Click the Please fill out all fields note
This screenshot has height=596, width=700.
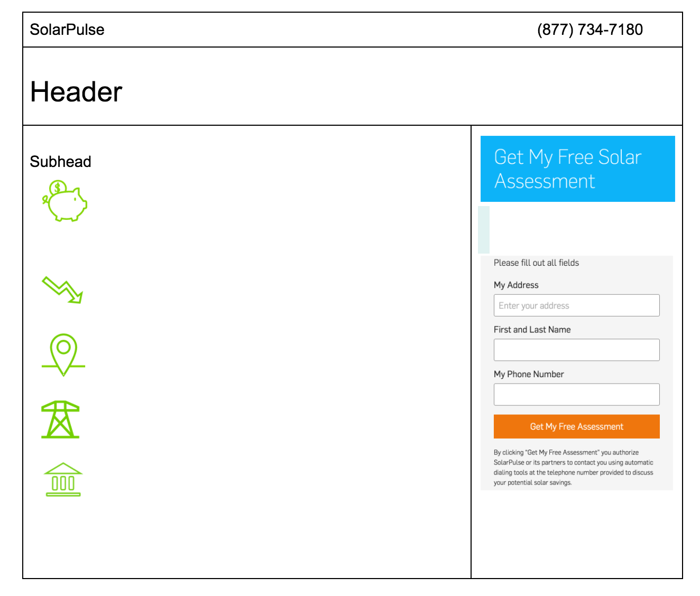pos(536,263)
